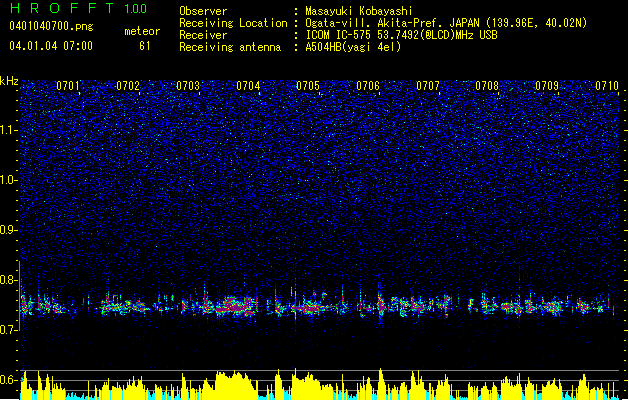Click the 0701 time marker
The height and width of the screenshot is (400, 629).
pos(68,86)
